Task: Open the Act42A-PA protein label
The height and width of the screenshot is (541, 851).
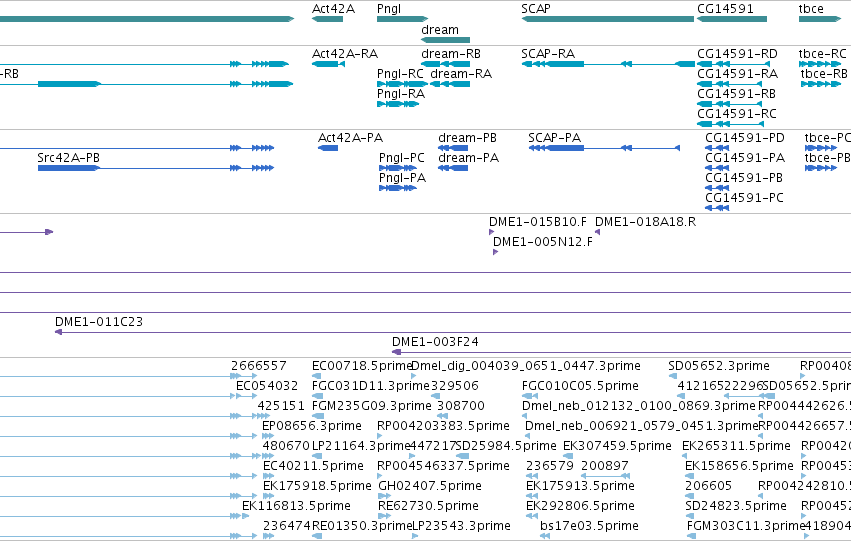Action: [351, 138]
